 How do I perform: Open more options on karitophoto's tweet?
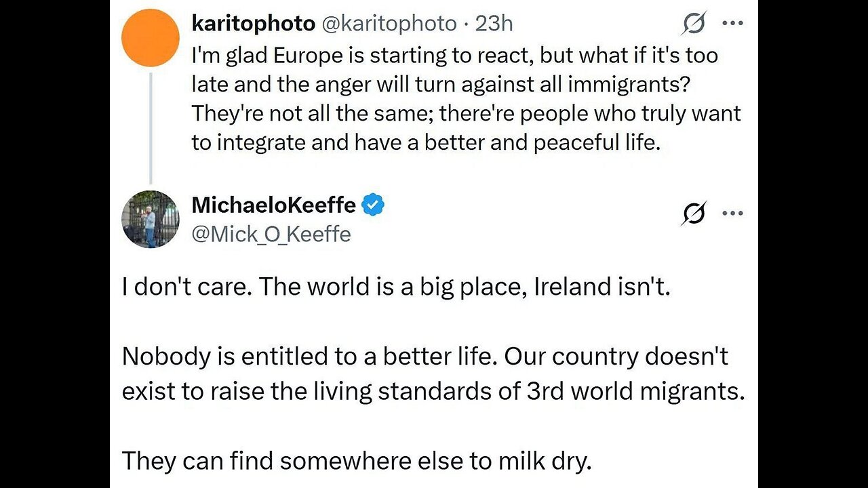(x=732, y=24)
